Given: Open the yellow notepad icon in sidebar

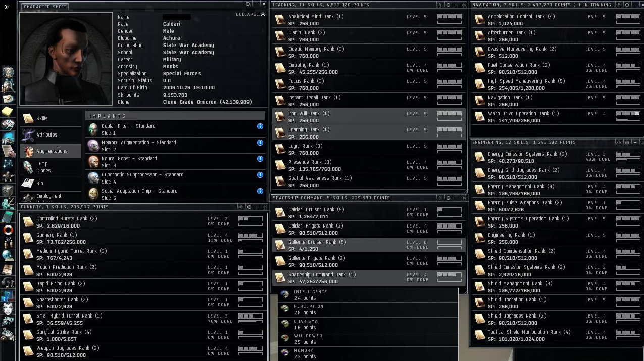Looking at the screenshot, I should (x=8, y=111).
